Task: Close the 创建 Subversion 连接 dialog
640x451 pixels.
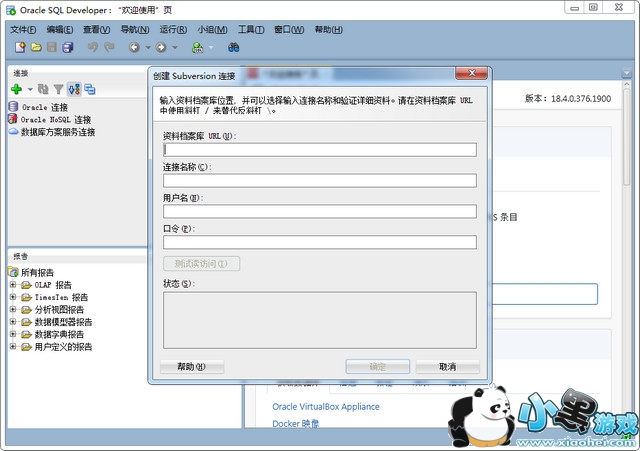Action: (x=472, y=73)
